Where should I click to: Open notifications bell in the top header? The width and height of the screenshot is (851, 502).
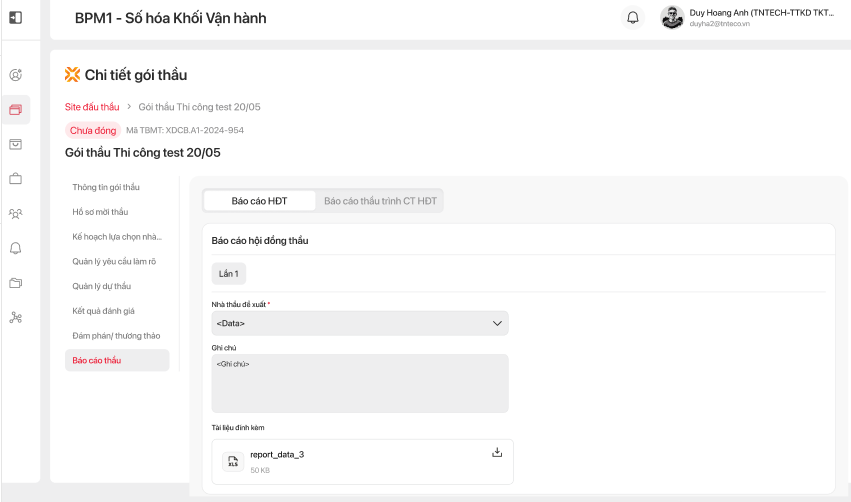[632, 18]
